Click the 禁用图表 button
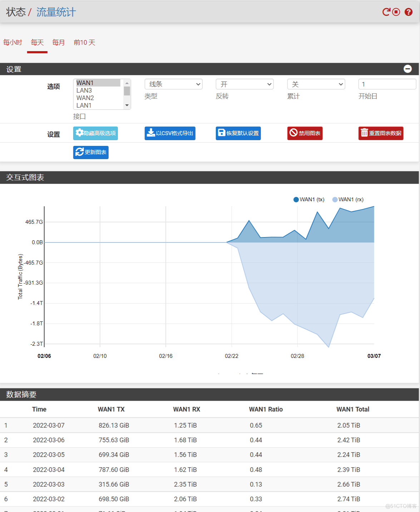Screen dimensions: 420x512 (x=305, y=133)
